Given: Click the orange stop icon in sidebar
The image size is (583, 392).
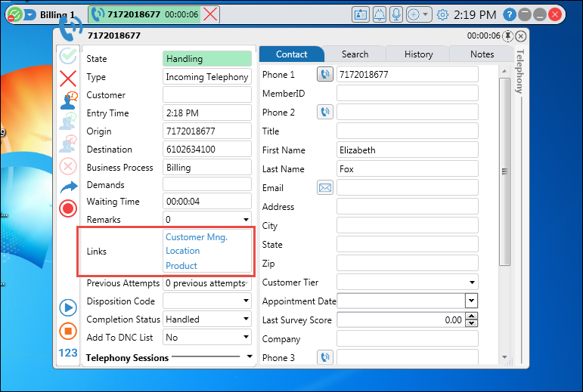Looking at the screenshot, I should point(68,330).
